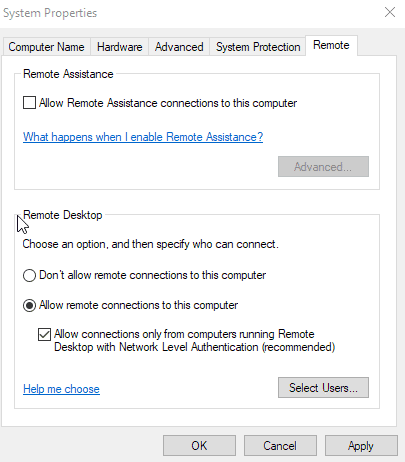Choose Allow remote connections to this computer
This screenshot has height=462, width=405.
click(x=29, y=305)
